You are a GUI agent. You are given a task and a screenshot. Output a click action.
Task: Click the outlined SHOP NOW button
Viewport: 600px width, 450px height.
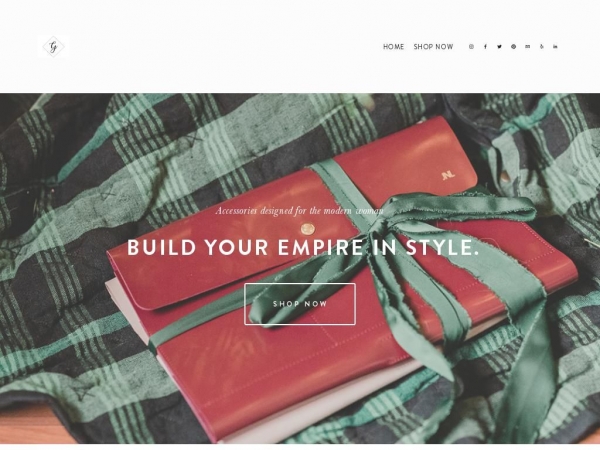(300, 304)
